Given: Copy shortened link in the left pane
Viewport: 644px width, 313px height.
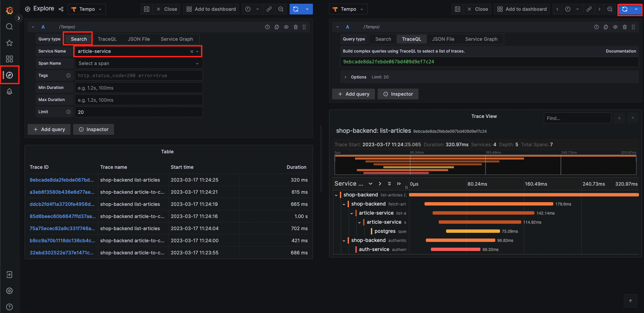Looking at the screenshot, I should 269,9.
